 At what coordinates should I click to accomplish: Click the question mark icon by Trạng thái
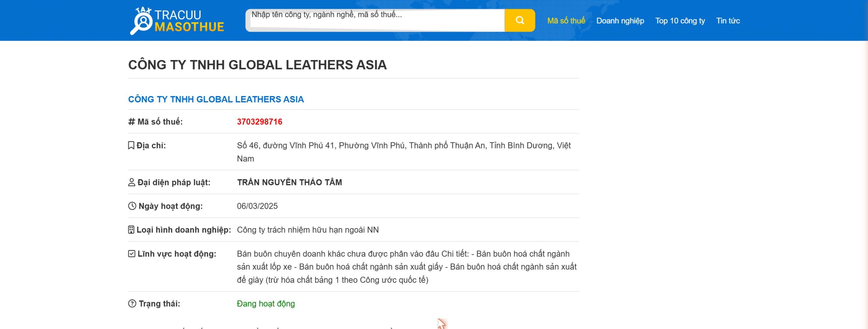pos(132,304)
